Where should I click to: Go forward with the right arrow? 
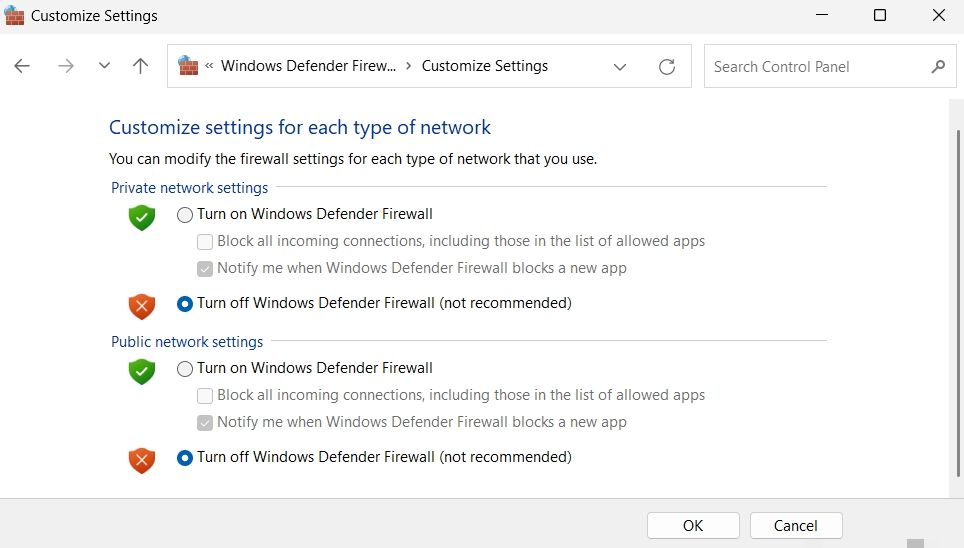coord(66,66)
